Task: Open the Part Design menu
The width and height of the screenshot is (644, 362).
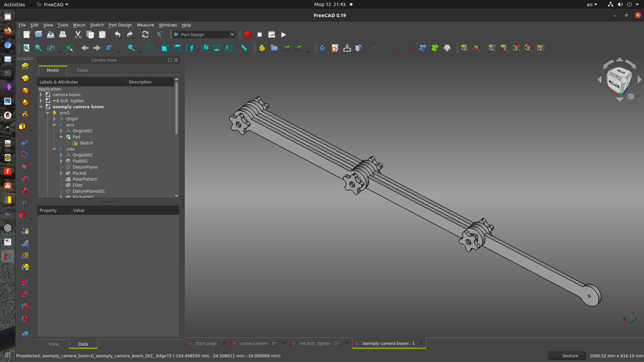Action: (120, 25)
